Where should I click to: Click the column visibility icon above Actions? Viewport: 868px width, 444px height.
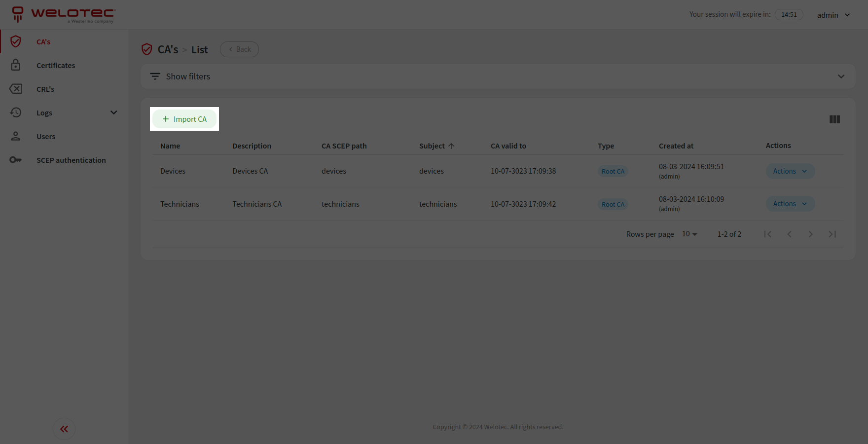(834, 119)
